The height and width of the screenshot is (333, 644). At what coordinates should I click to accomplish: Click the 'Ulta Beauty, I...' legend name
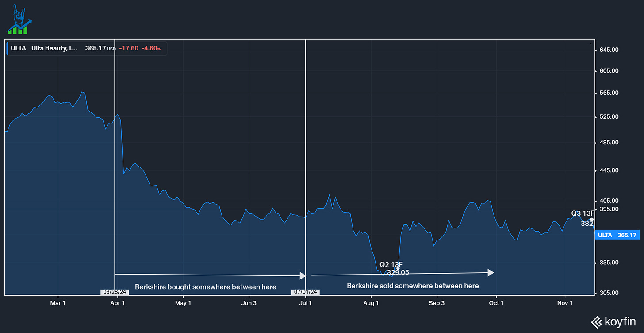[54, 48]
